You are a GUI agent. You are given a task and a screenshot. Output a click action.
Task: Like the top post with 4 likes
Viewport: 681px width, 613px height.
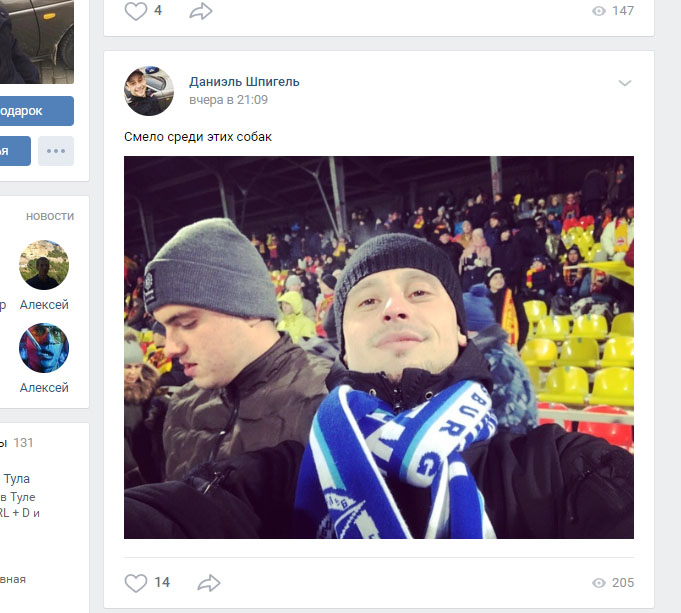(x=135, y=11)
